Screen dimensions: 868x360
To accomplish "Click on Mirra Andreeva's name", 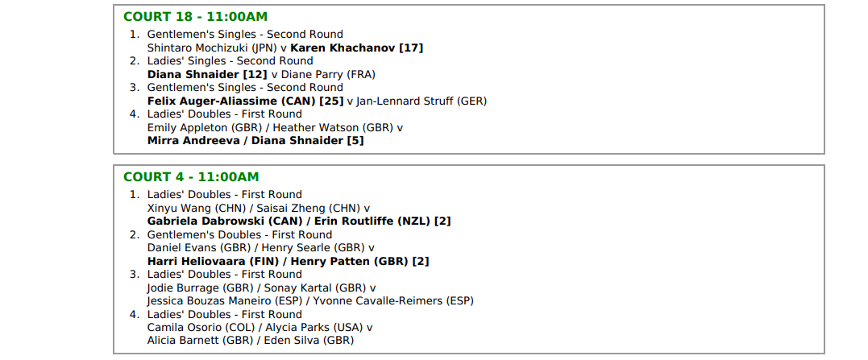I will [195, 140].
